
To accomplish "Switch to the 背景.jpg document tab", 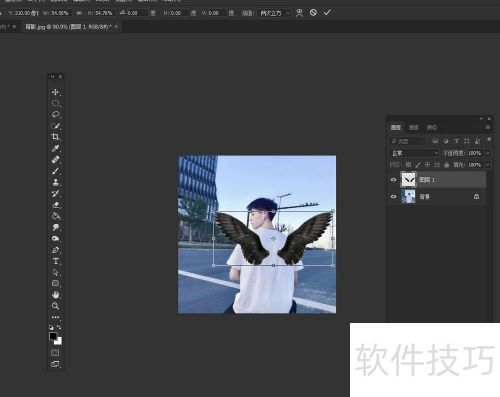I will point(68,27).
